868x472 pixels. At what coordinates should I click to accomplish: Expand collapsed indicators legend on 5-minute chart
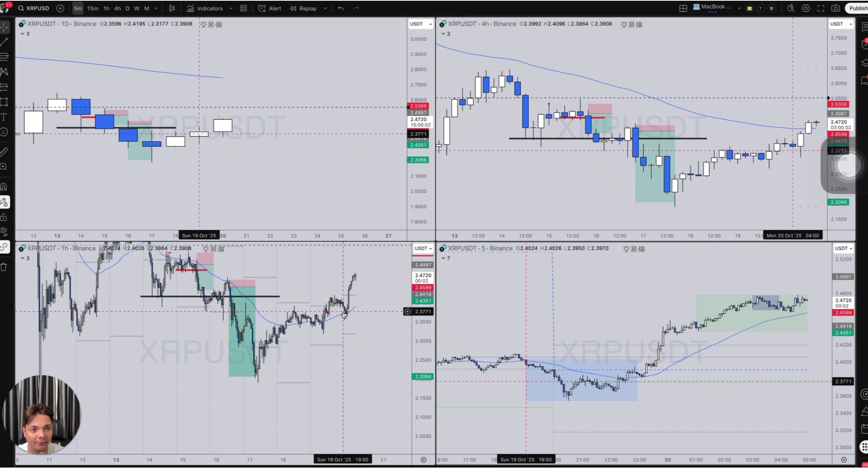(x=446, y=258)
